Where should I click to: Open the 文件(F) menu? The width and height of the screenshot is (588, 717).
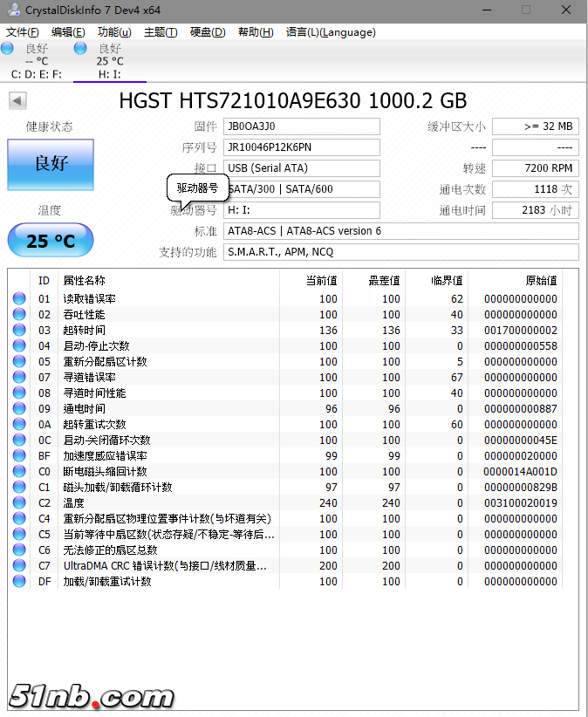tap(23, 32)
